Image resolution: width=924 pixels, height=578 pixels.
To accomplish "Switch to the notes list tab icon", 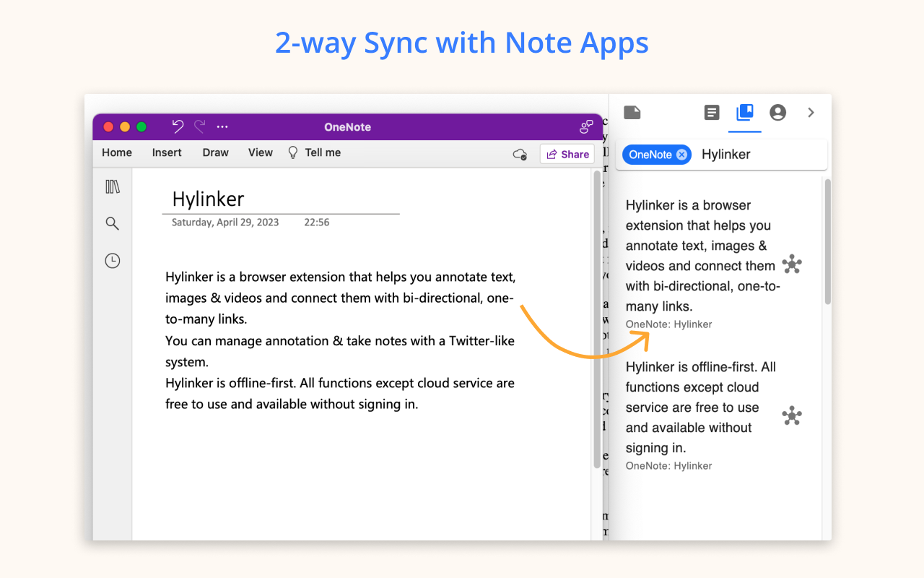I will coord(712,113).
